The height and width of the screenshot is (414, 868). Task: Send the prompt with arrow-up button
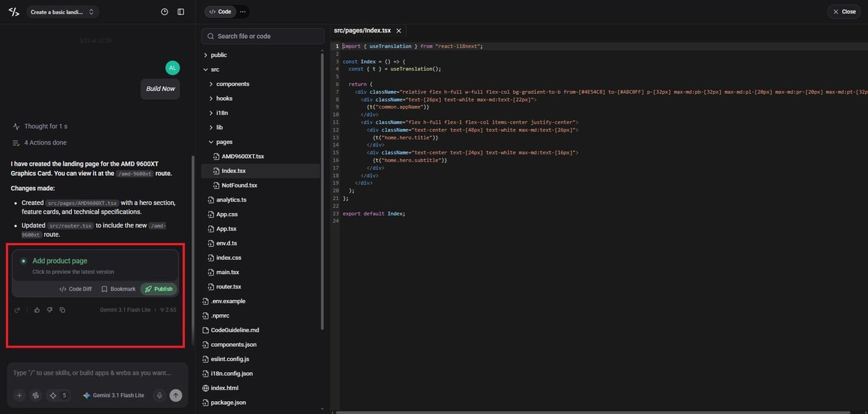pos(176,395)
